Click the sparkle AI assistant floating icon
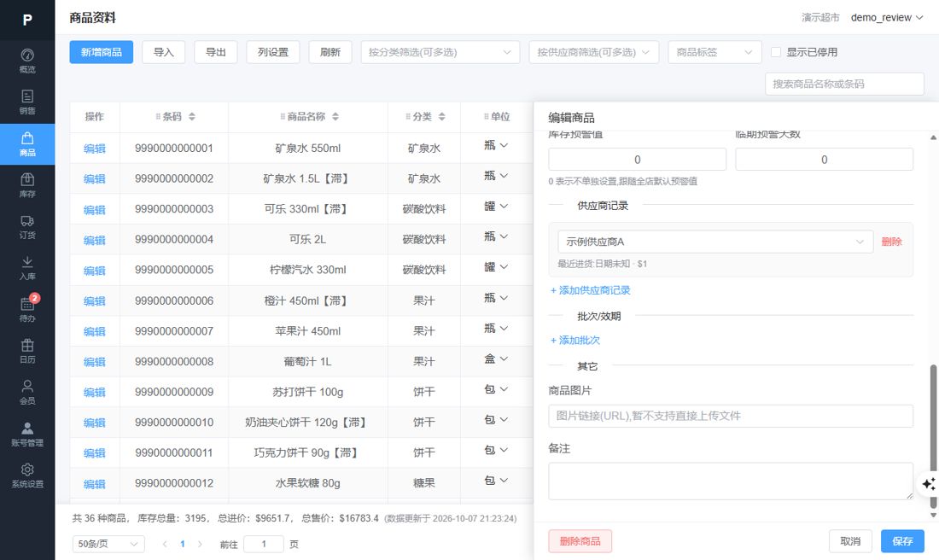The height and width of the screenshot is (560, 939). [928, 483]
